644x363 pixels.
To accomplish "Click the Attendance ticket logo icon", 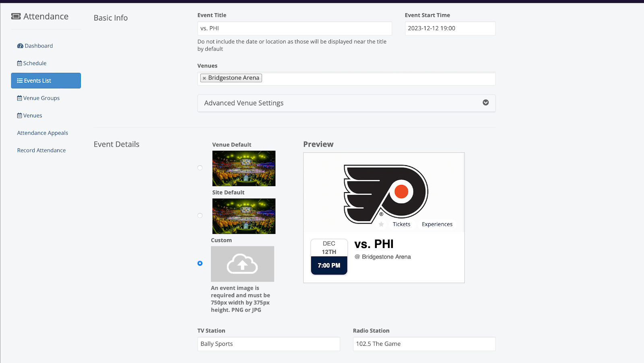I will click(x=16, y=16).
